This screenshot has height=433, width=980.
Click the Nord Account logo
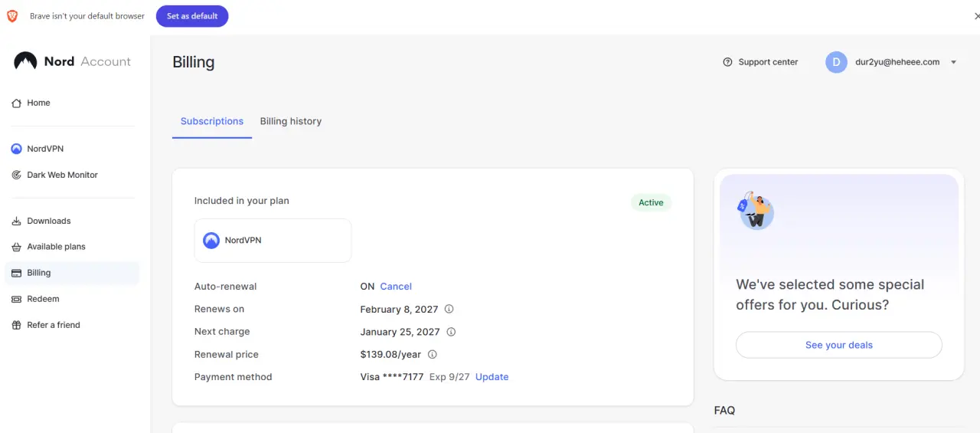click(73, 61)
